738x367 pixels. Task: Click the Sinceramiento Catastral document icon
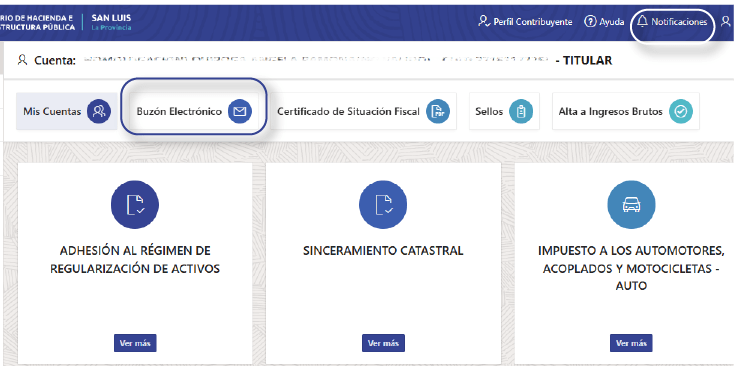point(383,205)
